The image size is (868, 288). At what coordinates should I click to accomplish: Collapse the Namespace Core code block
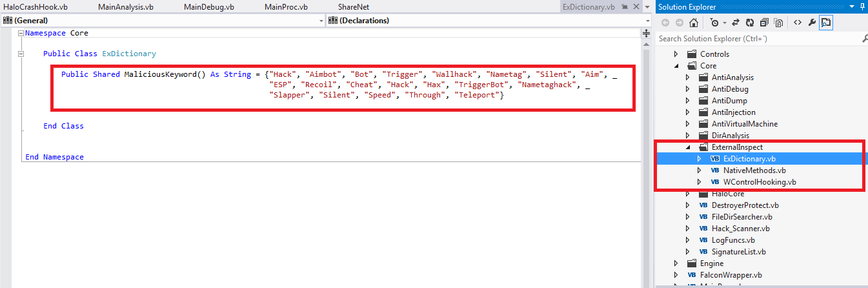point(21,33)
